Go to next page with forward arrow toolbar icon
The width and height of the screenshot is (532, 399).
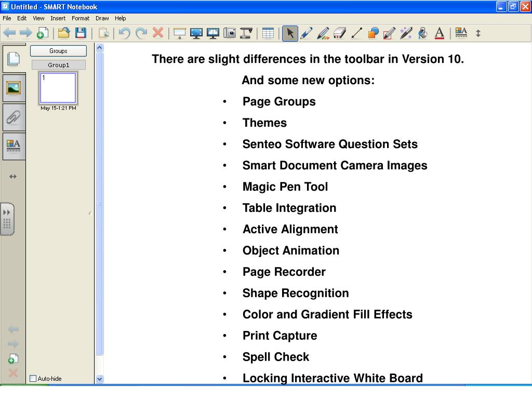25,33
